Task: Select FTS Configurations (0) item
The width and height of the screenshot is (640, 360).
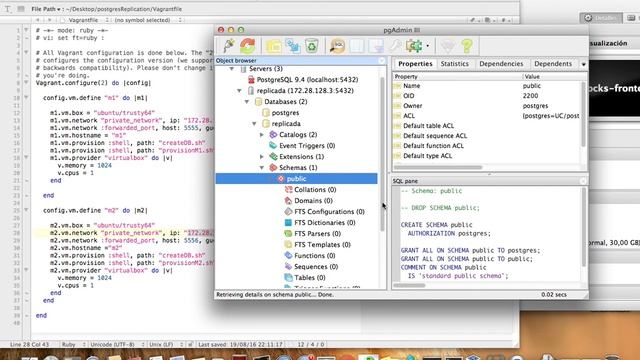Action: click(329, 212)
